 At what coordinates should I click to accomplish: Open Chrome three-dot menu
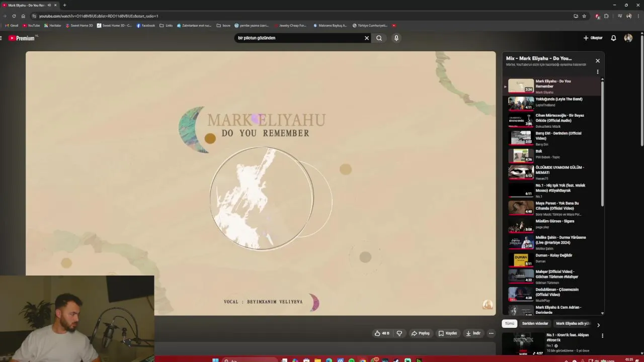[638, 16]
